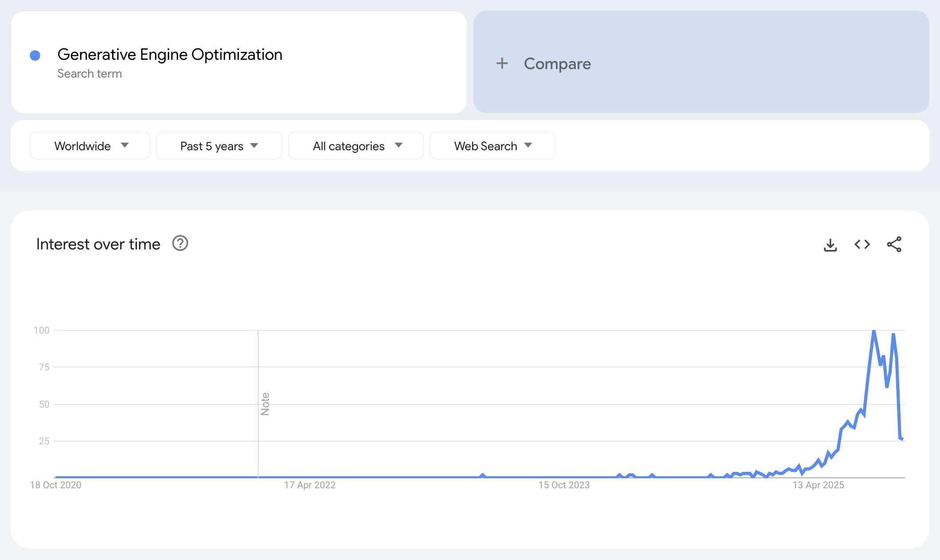Expand the Past 5 years dropdown
This screenshot has width=940, height=560.
(219, 146)
